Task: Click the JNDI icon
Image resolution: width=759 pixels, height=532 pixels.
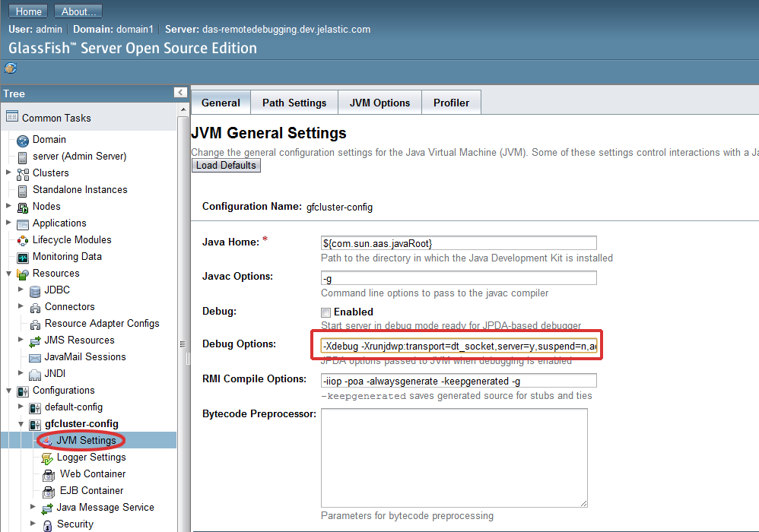Action: 35,375
